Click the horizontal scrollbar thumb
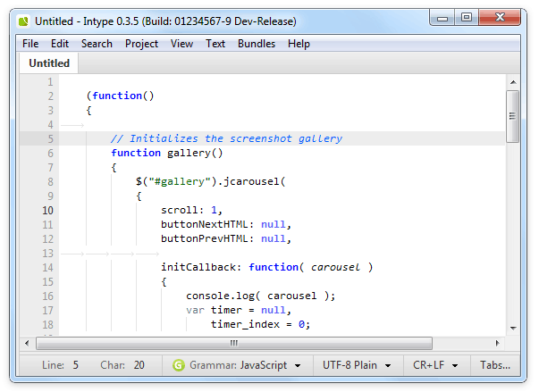The width and height of the screenshot is (539, 392). click(234, 343)
